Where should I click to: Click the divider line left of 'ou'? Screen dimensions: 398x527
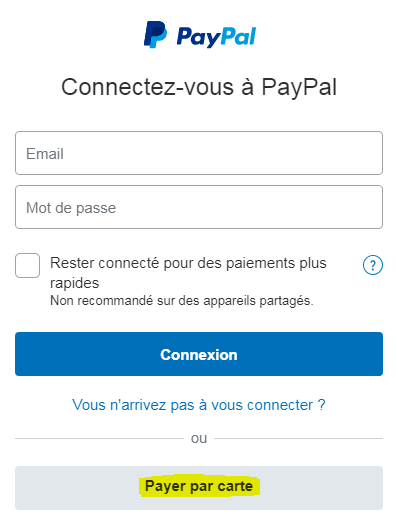point(100,438)
